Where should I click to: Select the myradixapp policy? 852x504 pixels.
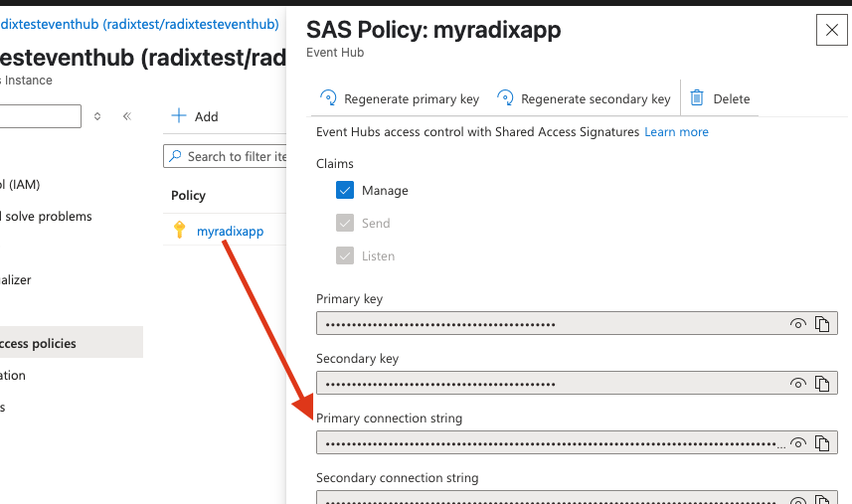(230, 232)
